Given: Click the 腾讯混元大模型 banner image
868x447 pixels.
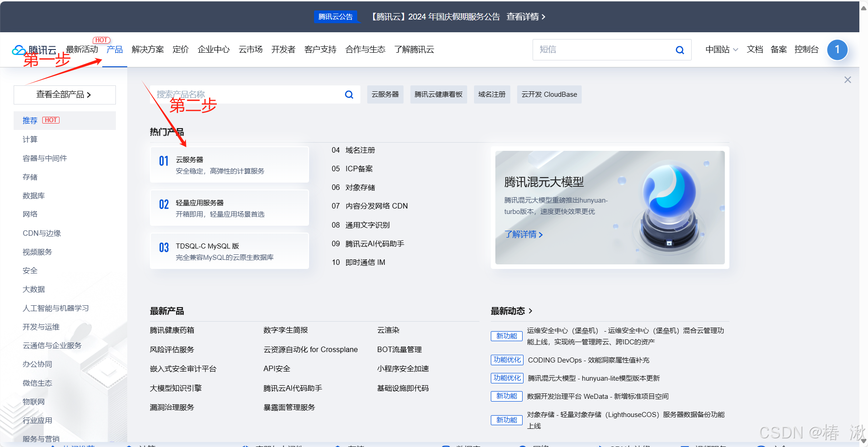Looking at the screenshot, I should tap(610, 208).
